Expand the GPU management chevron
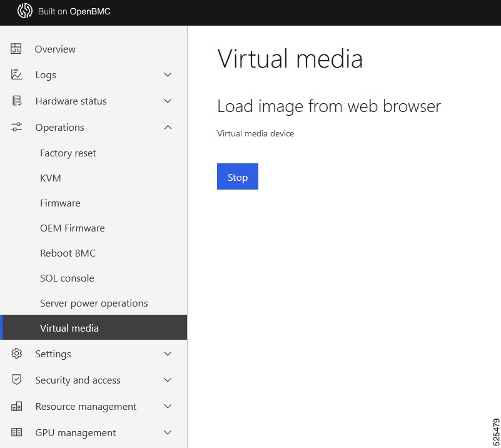Image resolution: width=501 pixels, height=448 pixels. click(x=168, y=433)
